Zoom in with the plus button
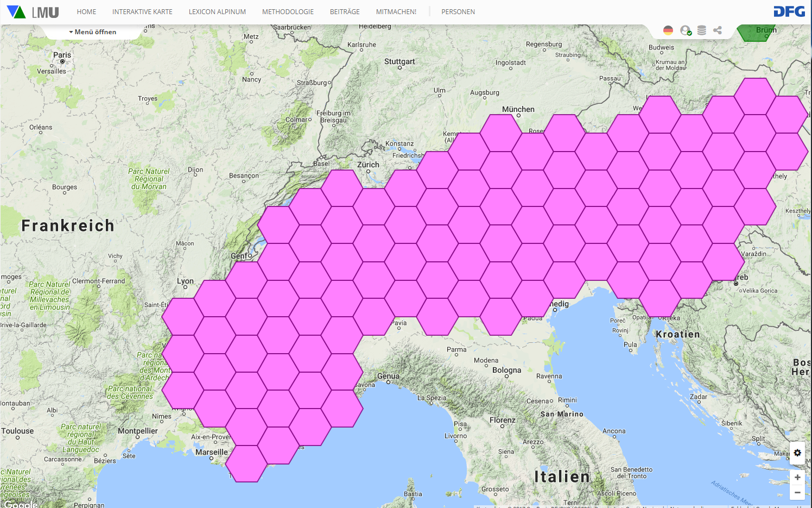 click(797, 478)
